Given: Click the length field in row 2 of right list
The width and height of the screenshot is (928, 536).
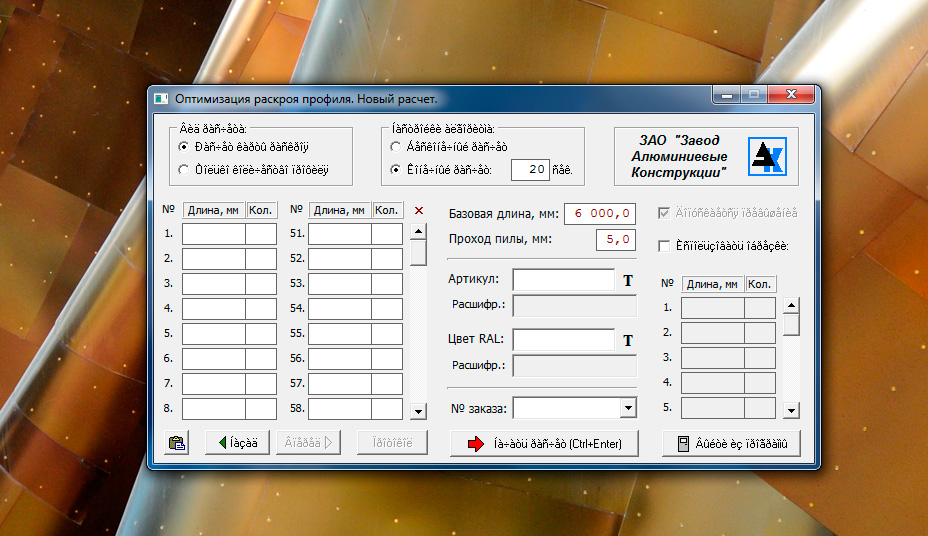Looking at the screenshot, I should point(713,333).
